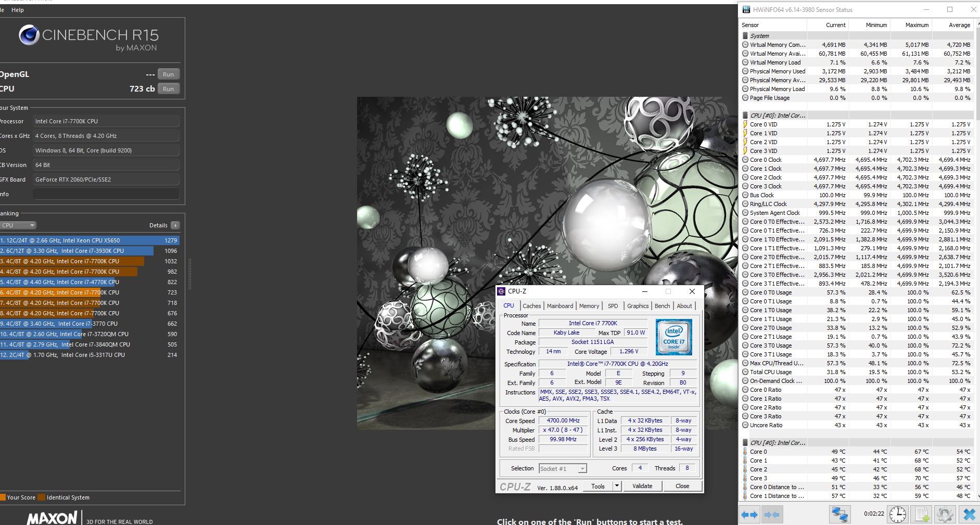Screen dimensions: 980x525
Task: Select ranking row i7-7700K scoring 1032
Action: (90, 261)
